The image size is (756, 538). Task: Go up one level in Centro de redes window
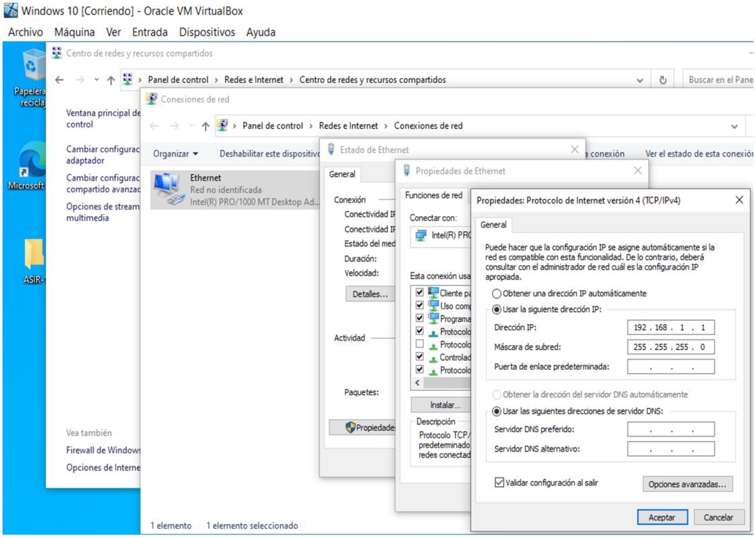tap(111, 80)
